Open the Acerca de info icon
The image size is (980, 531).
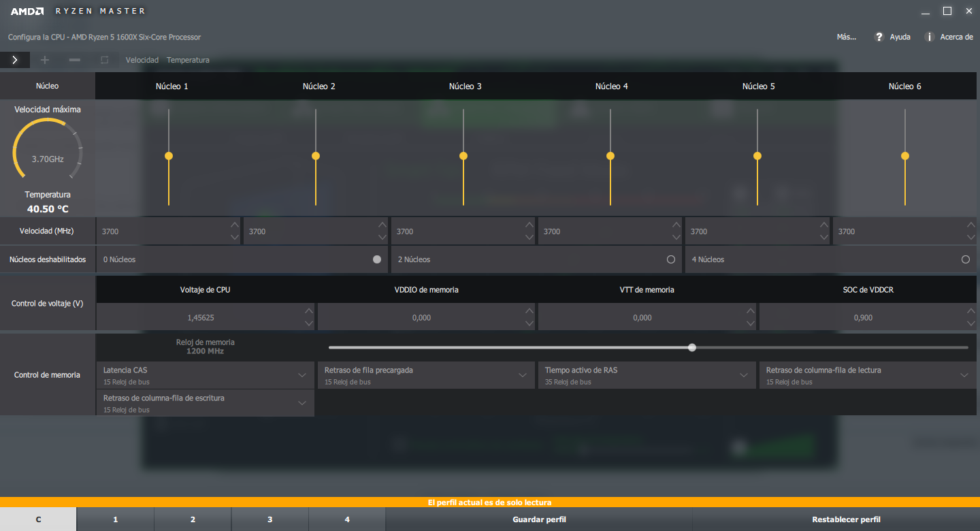click(930, 37)
